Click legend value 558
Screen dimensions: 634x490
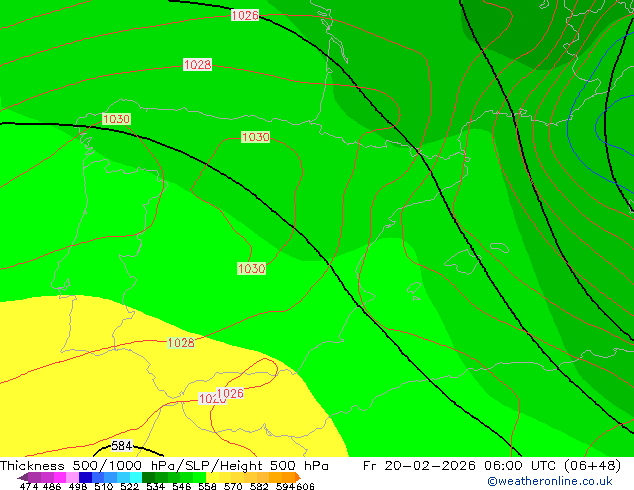click(x=207, y=486)
